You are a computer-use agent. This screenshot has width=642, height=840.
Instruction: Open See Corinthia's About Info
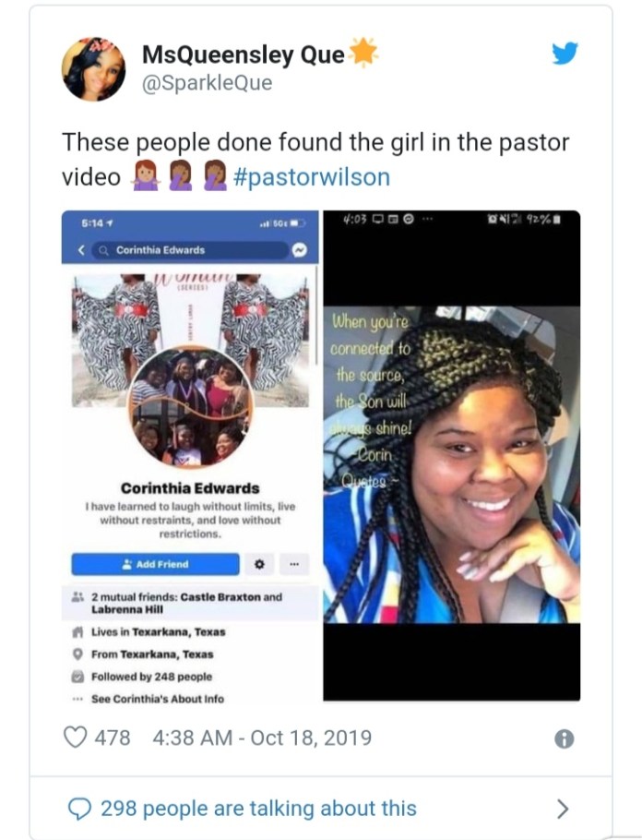click(x=158, y=699)
